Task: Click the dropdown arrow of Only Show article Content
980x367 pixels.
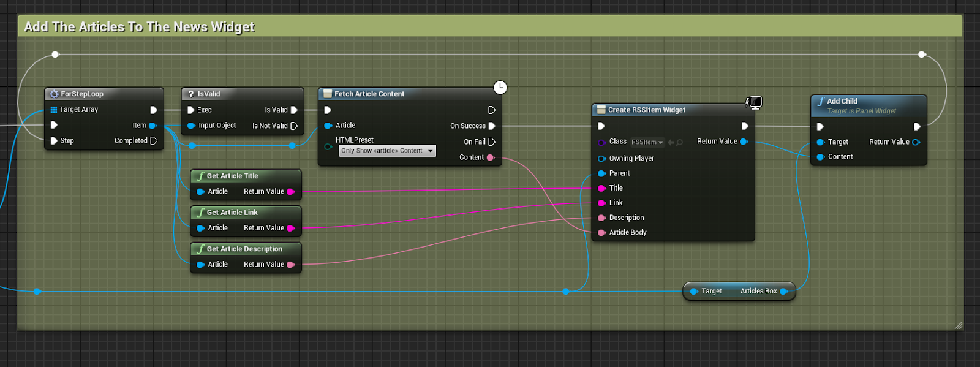Action: tap(431, 151)
